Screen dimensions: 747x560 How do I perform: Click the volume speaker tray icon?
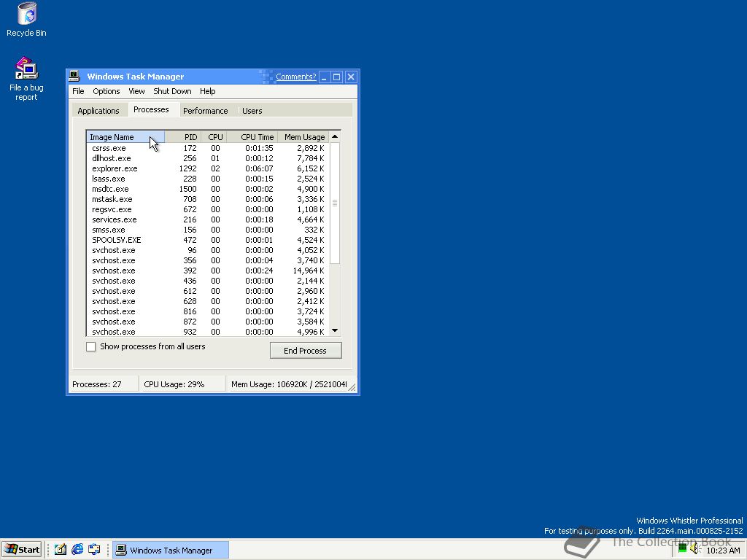click(x=695, y=550)
